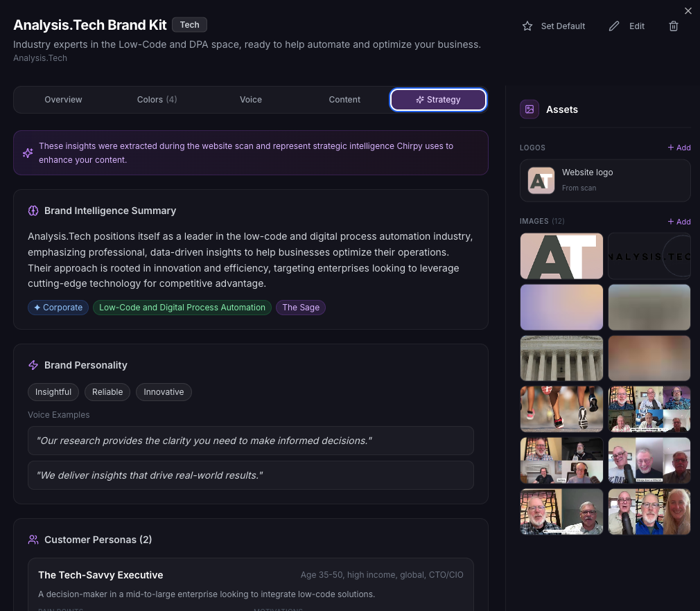Click the star icon beside Set Default
Screen dimensions: 700x611
527,26
